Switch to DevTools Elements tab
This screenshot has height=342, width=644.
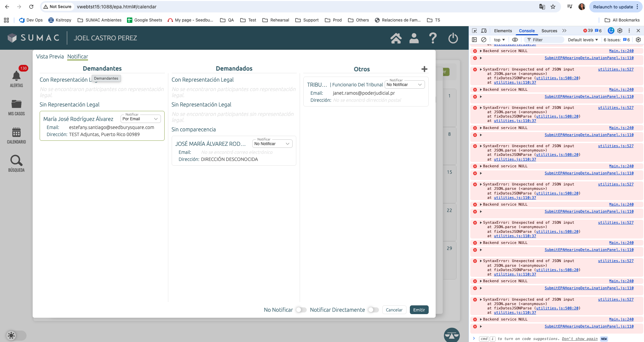(x=503, y=31)
